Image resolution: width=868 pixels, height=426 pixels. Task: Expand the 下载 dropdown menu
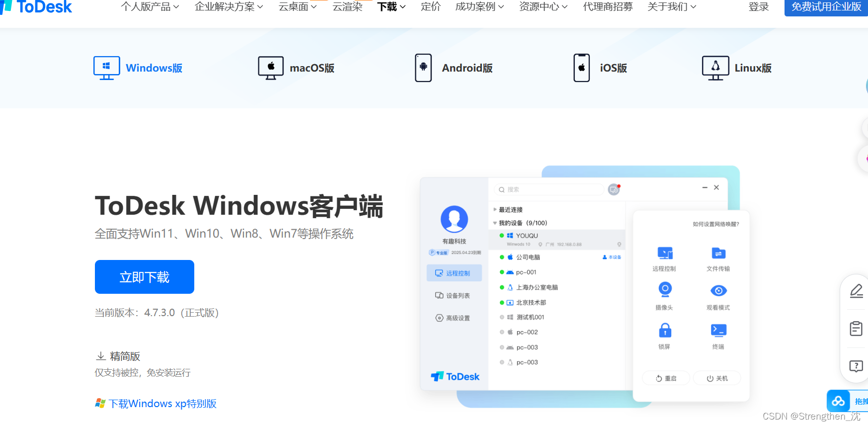tap(392, 7)
